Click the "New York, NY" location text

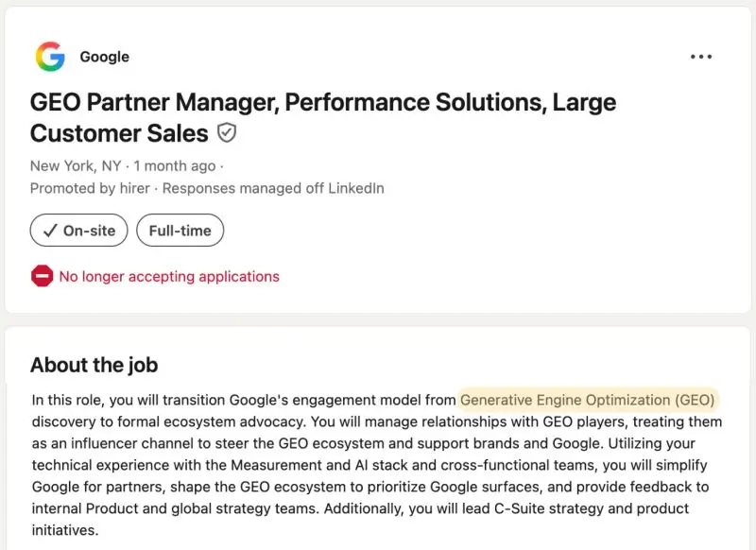[x=76, y=165]
